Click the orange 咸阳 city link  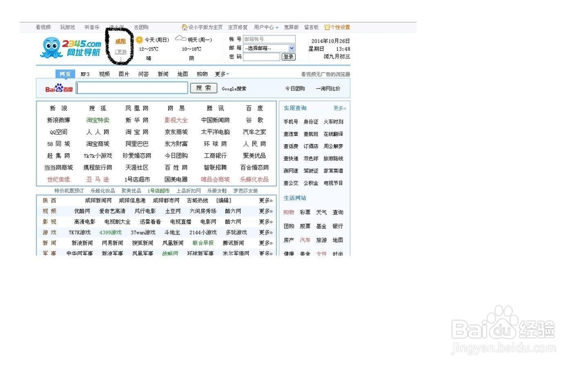pyautogui.click(x=120, y=41)
